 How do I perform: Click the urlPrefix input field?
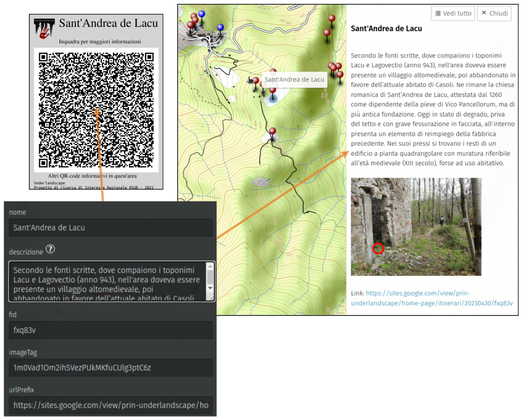[111, 405]
